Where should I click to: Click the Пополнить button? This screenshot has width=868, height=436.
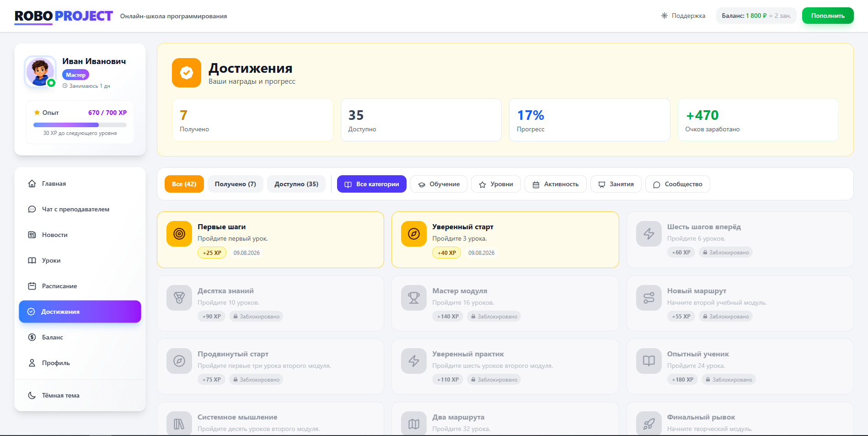pyautogui.click(x=828, y=16)
